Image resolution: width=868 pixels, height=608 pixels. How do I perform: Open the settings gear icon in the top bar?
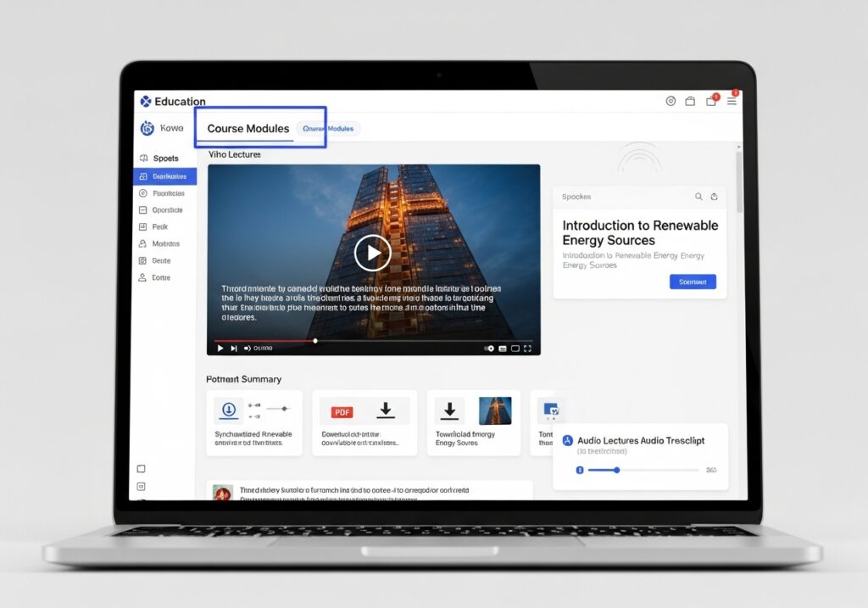(x=670, y=100)
